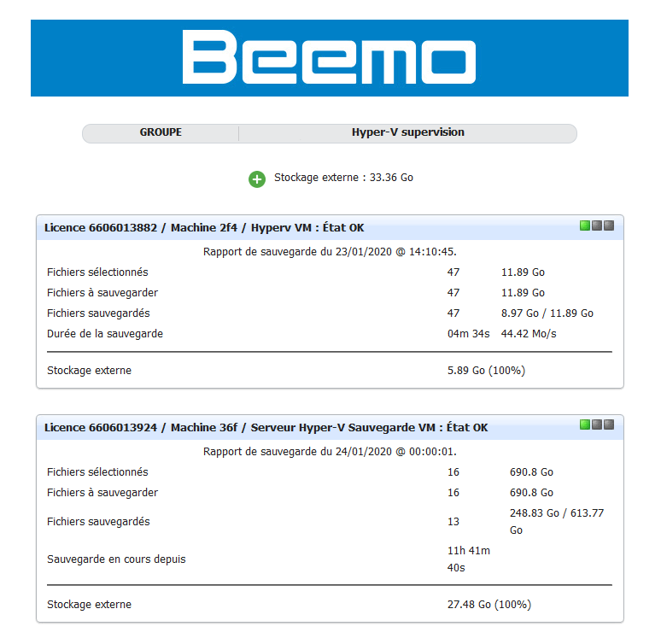Click middle gray status square for Machine 36f
The width and height of the screenshot is (661, 644).
click(596, 424)
